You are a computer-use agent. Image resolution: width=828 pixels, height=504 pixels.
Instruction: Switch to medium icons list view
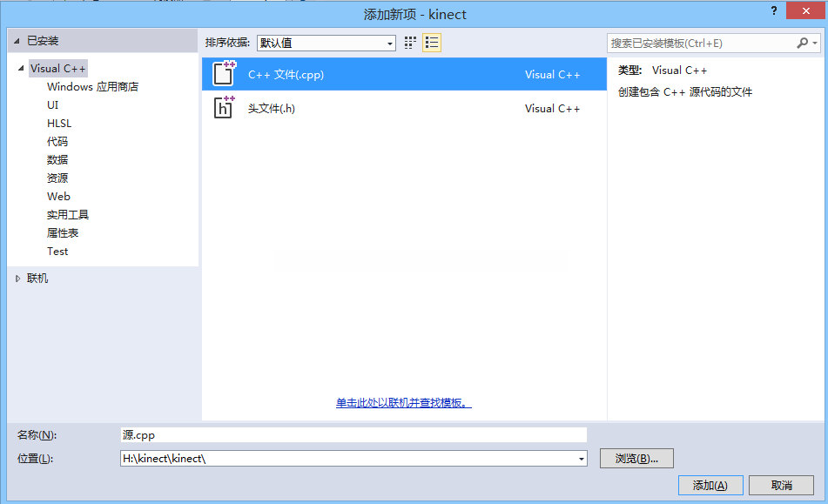coord(432,43)
